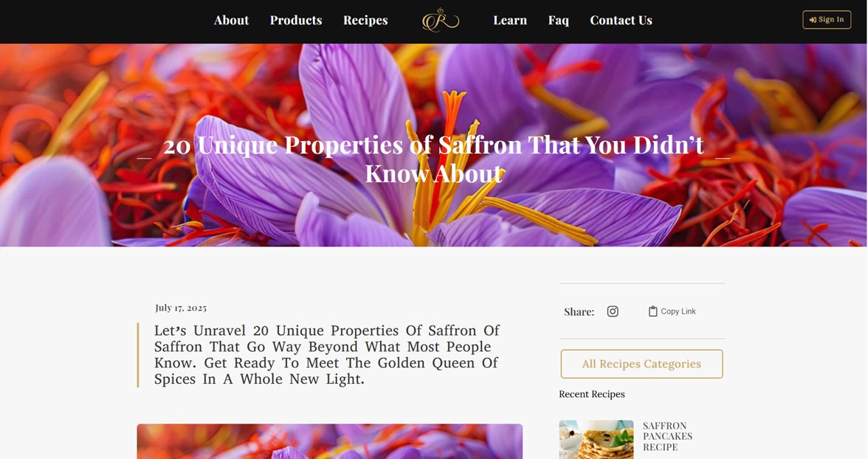868x459 pixels.
Task: Navigate to Contact Us
Action: click(621, 21)
